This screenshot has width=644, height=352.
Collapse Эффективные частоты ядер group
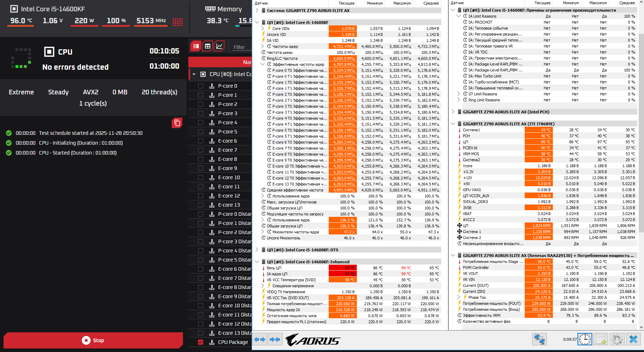(263, 64)
